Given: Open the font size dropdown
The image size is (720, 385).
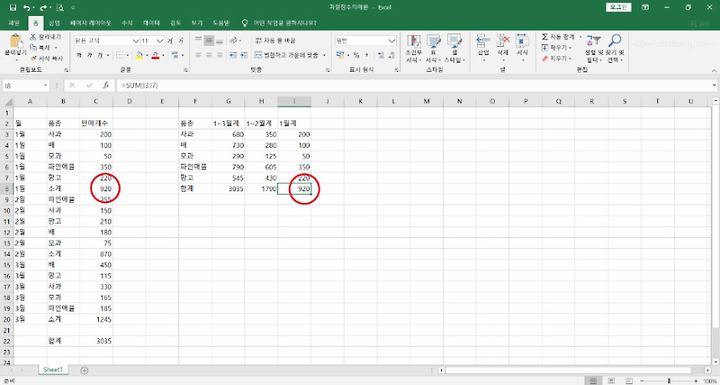Looking at the screenshot, I should pyautogui.click(x=160, y=41).
